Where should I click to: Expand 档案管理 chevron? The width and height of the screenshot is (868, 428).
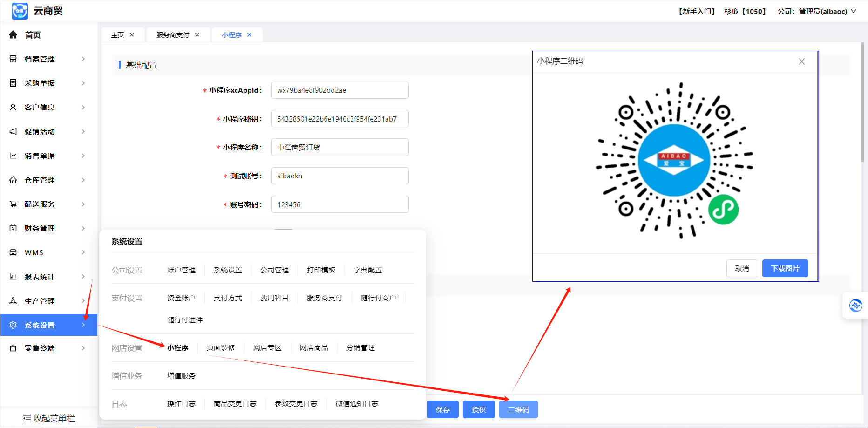pyautogui.click(x=83, y=59)
